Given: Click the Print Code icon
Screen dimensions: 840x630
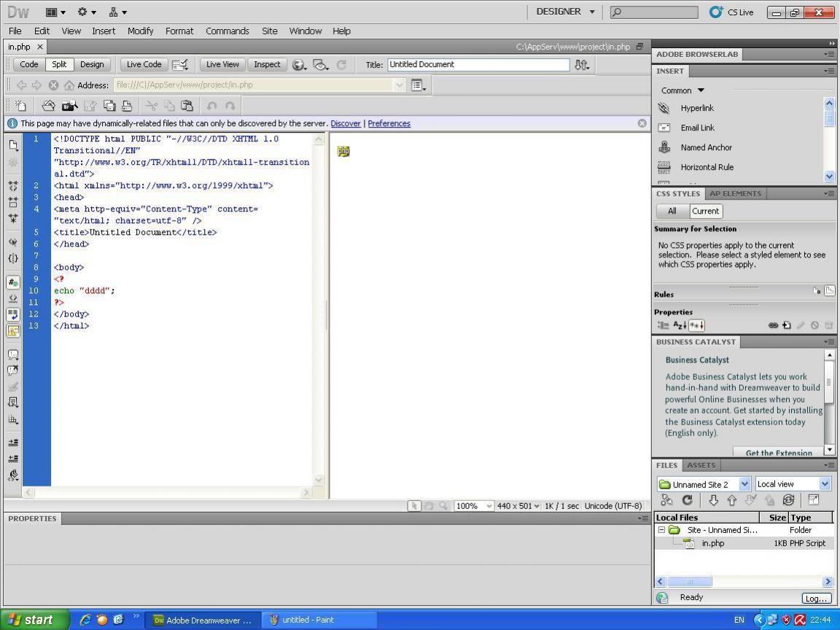Looking at the screenshot, I should (127, 106).
